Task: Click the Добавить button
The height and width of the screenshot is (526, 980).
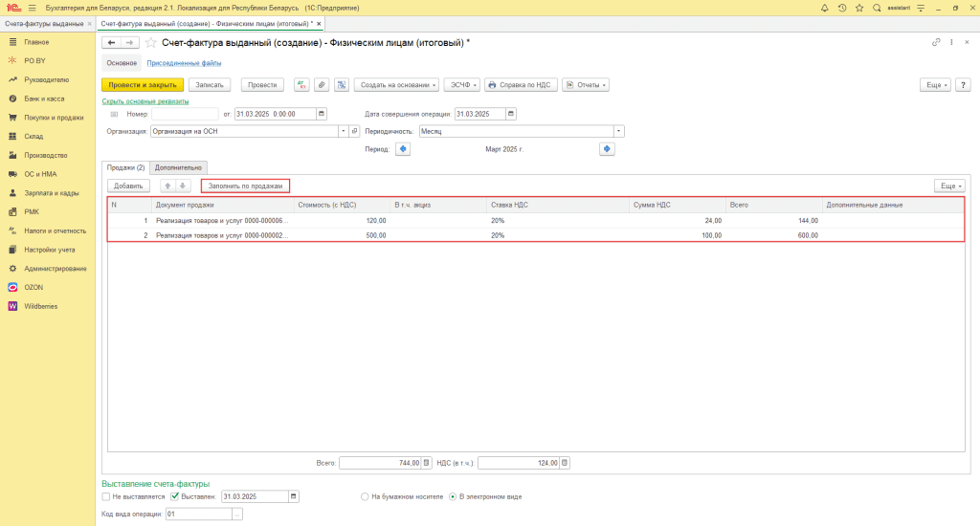Action: pyautogui.click(x=129, y=186)
